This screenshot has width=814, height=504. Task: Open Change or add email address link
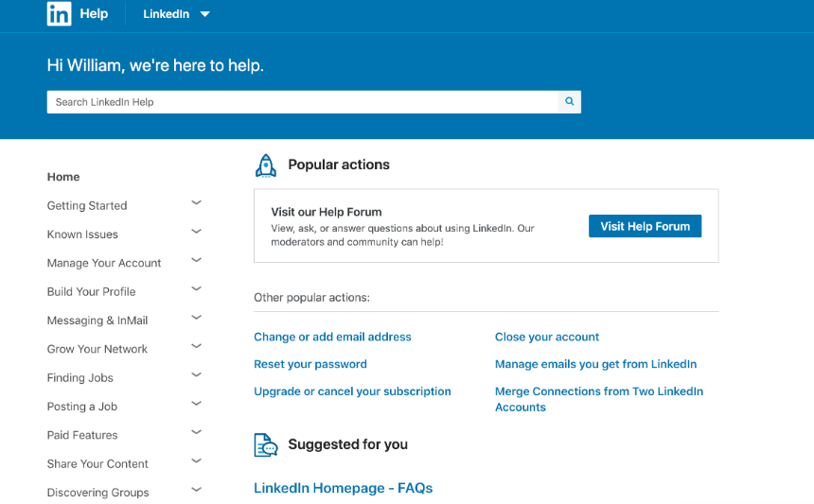click(332, 337)
